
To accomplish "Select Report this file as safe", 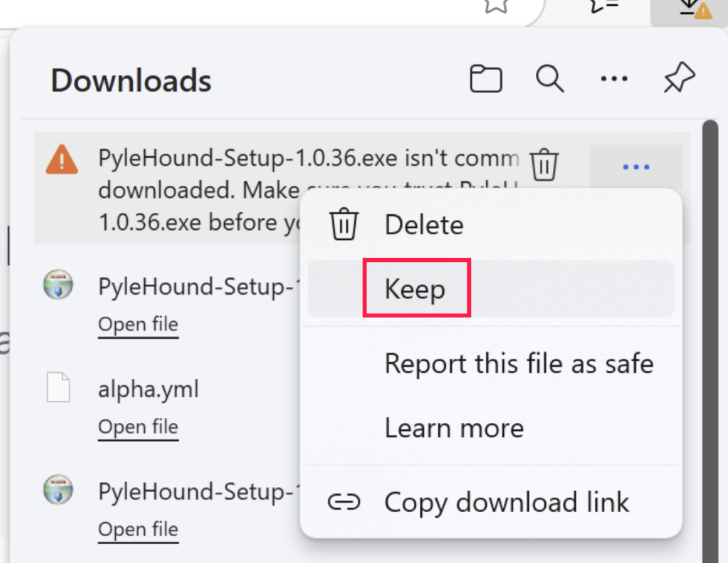I will [519, 363].
